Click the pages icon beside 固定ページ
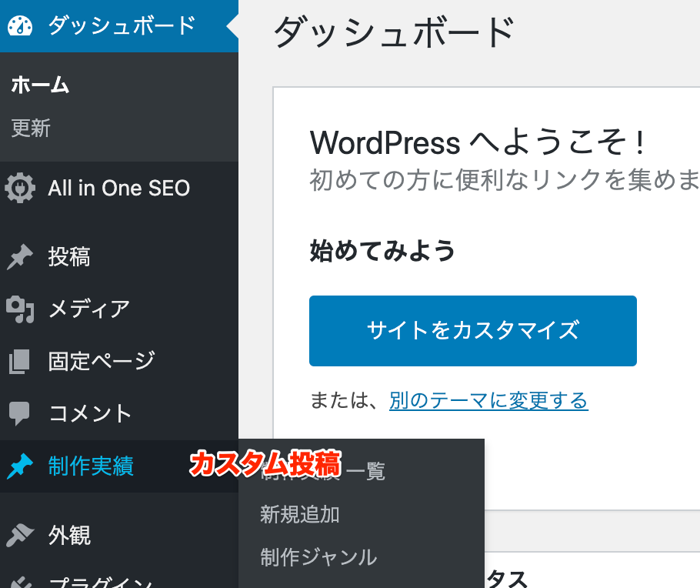The image size is (700, 588). coord(19,361)
